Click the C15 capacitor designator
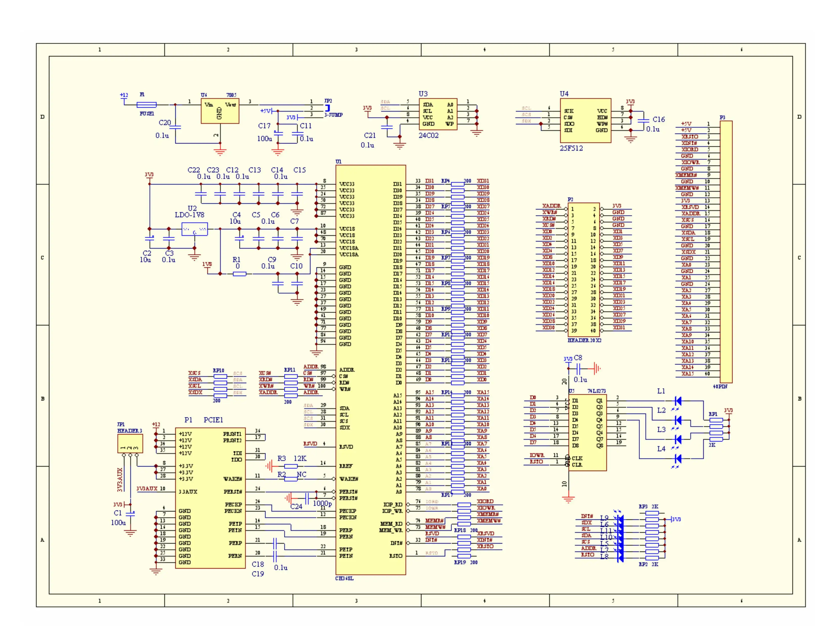Viewport: 834px width, 644px height. pyautogui.click(x=299, y=170)
